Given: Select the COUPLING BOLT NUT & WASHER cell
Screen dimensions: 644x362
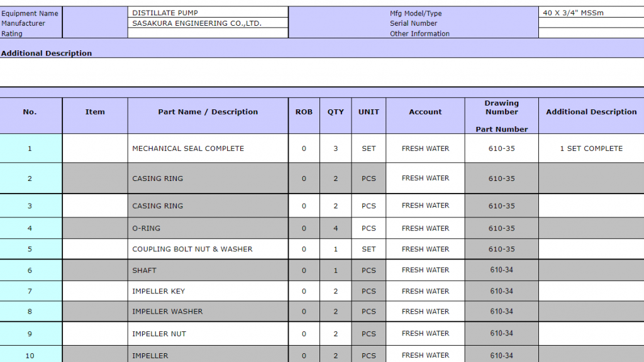Looking at the screenshot, I should pyautogui.click(x=208, y=249).
